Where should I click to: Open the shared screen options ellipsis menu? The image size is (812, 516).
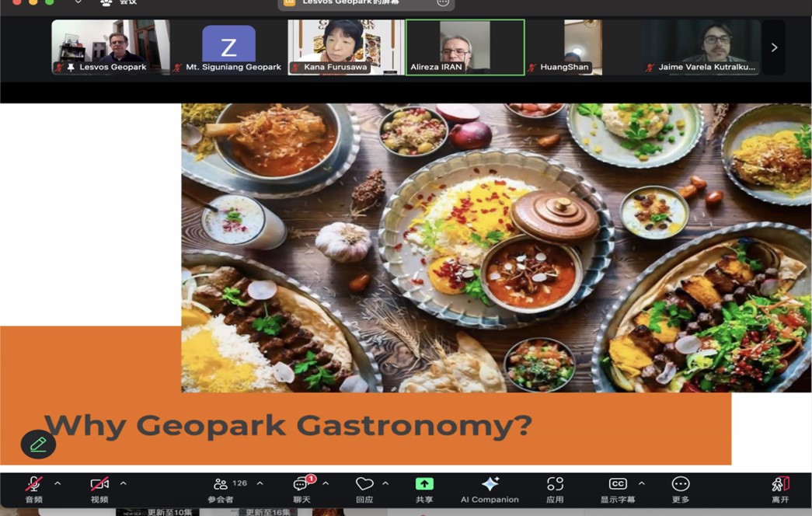(443, 3)
